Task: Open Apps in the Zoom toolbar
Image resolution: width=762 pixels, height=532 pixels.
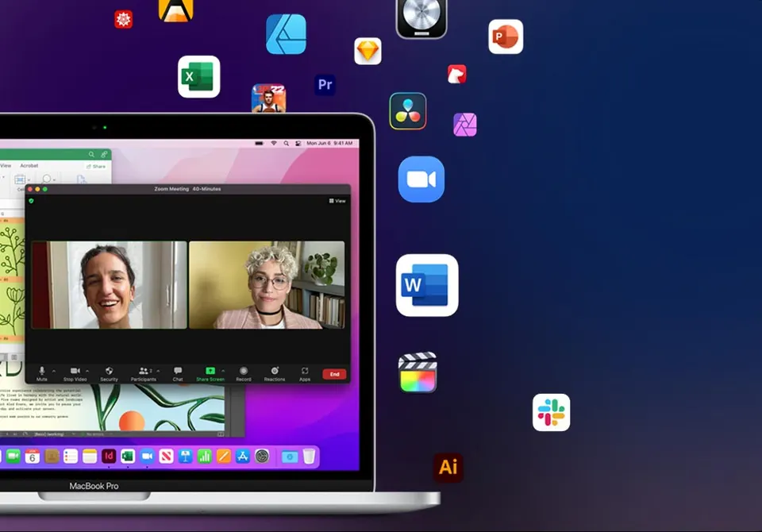Action: pyautogui.click(x=305, y=373)
